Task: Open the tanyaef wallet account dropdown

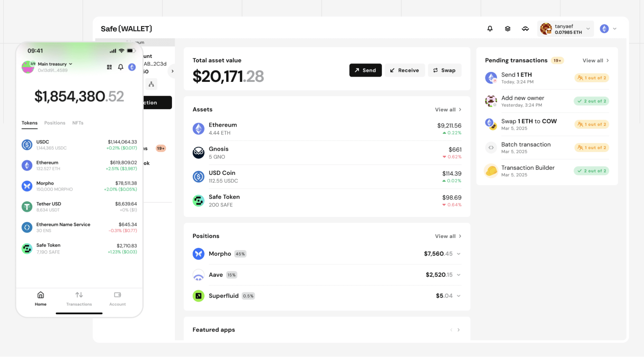Action: tap(565, 29)
